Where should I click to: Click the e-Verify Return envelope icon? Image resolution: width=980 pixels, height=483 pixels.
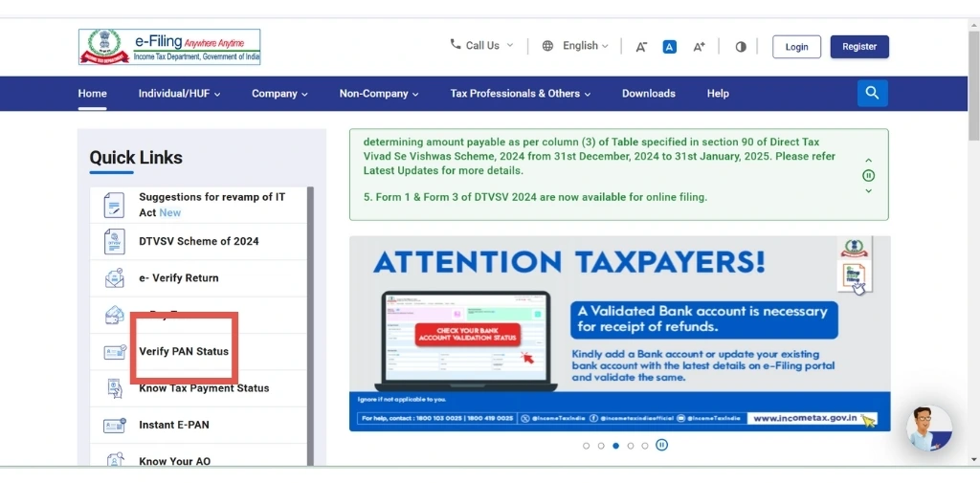click(x=115, y=278)
